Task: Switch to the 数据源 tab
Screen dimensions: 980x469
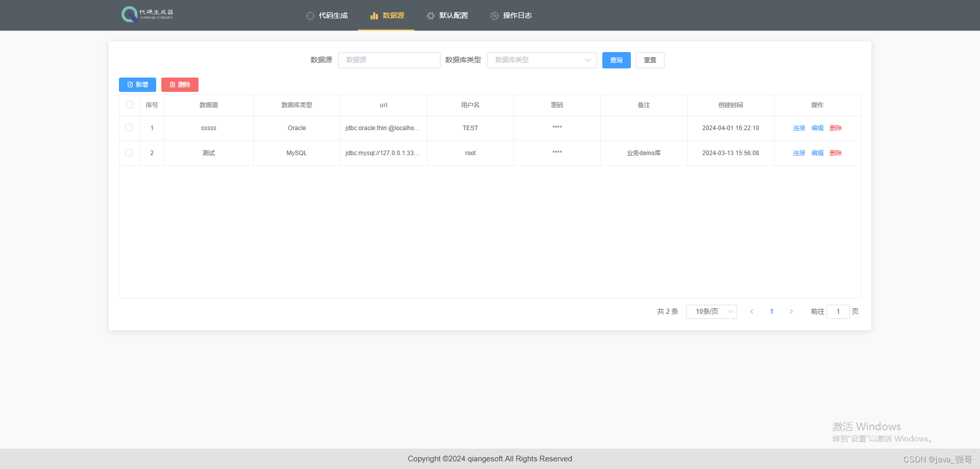Action: click(386, 15)
